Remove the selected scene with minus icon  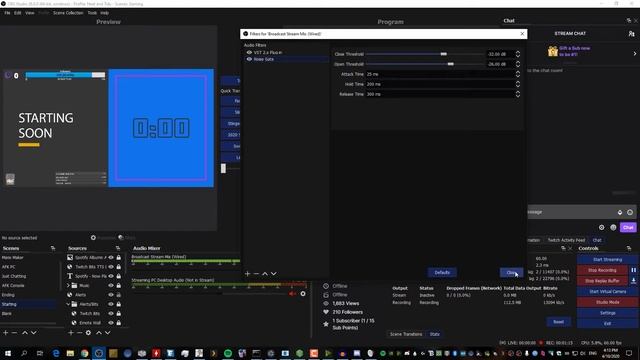click(x=14, y=333)
